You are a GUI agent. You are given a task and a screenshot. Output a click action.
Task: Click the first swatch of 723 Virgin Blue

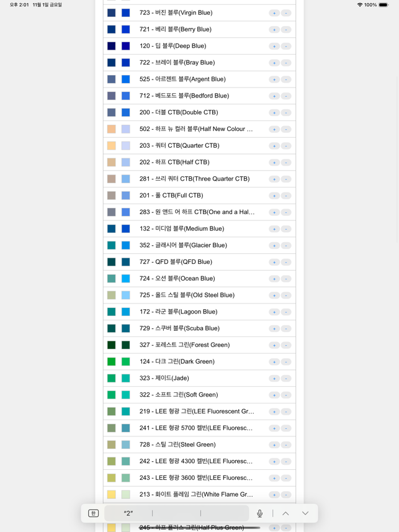pyautogui.click(x=111, y=13)
